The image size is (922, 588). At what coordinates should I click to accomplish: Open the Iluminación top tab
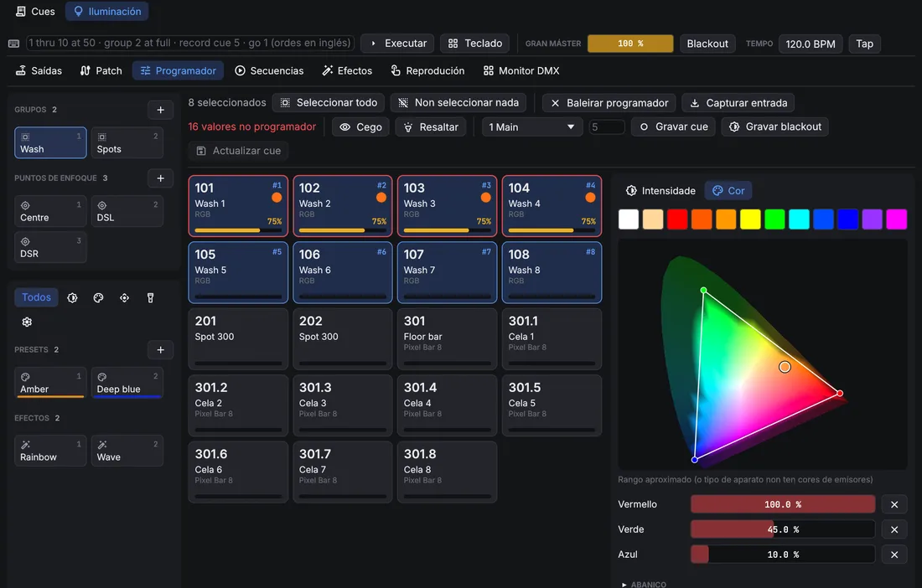tap(107, 11)
